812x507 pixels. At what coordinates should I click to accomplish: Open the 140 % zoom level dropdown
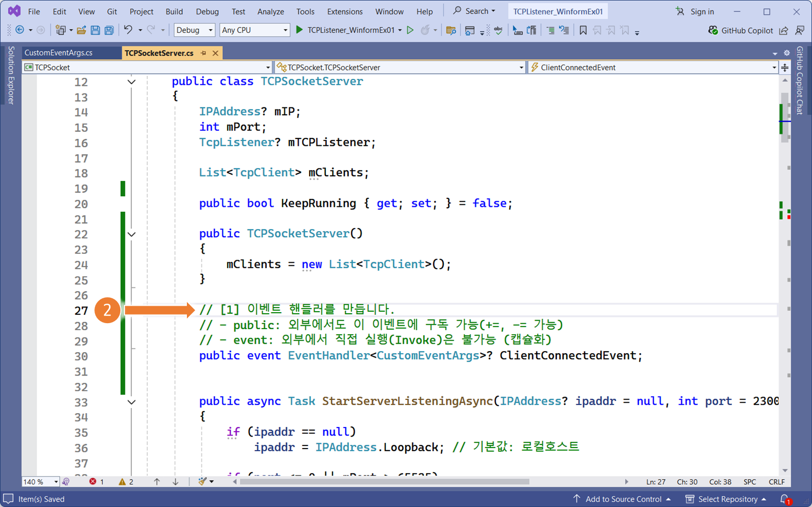pos(40,482)
